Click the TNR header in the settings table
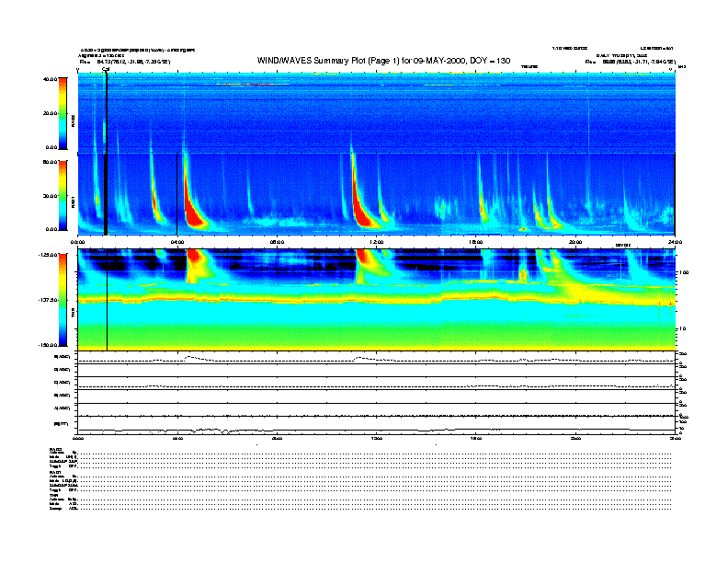This screenshot has height=563, width=728. pyautogui.click(x=52, y=495)
